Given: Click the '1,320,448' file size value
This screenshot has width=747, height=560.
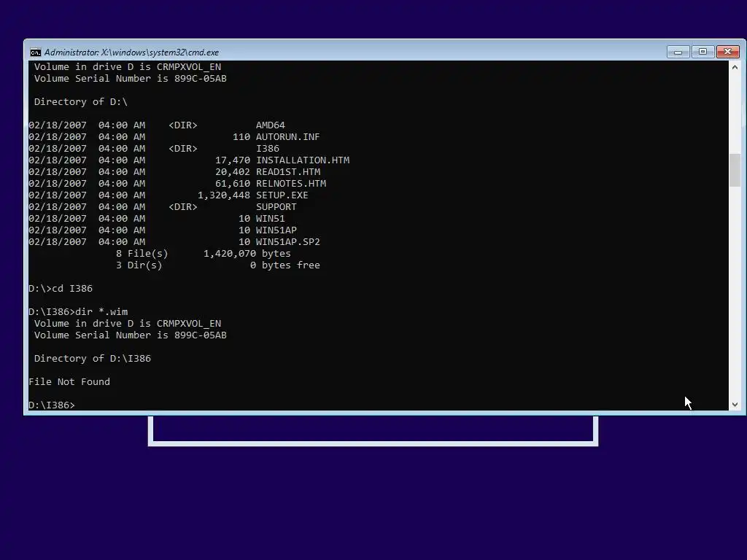Looking at the screenshot, I should [224, 195].
